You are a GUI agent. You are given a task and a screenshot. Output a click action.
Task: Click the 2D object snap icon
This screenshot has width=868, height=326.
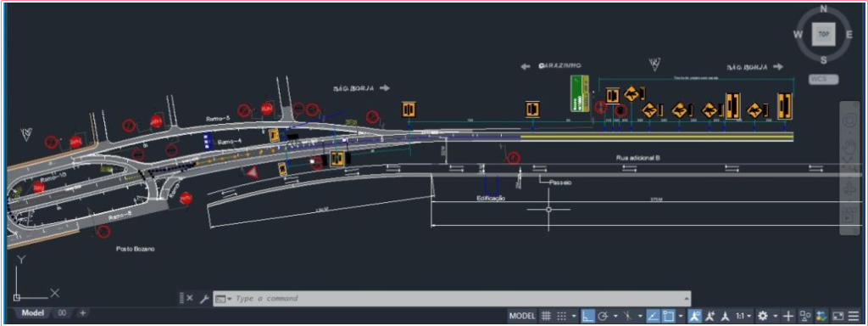670,316
